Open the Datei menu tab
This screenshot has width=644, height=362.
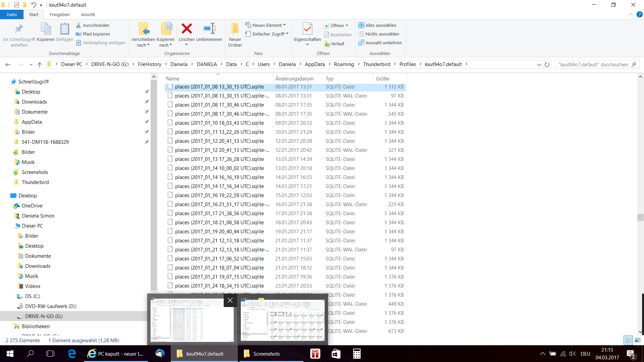coord(11,14)
